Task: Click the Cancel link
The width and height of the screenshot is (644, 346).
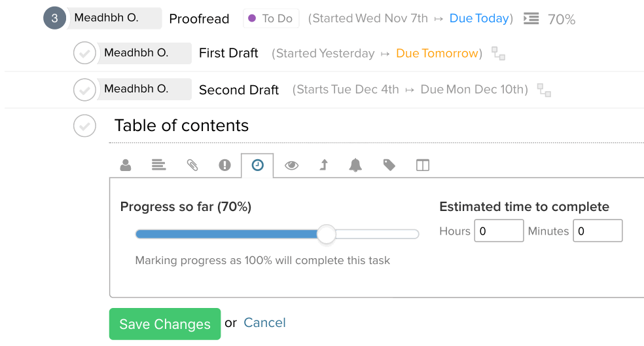Action: [x=264, y=322]
